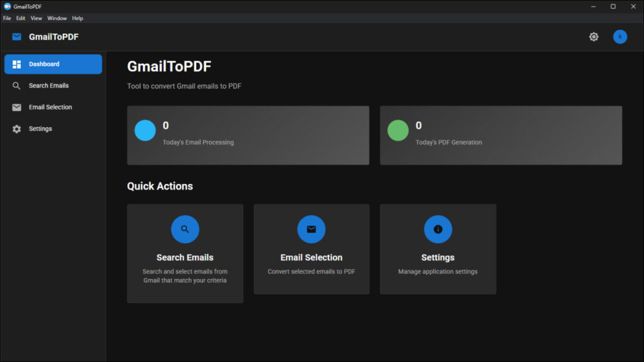Viewport: 644px width, 362px height.
Task: Click the Dashboard grid icon in sidebar
Action: pyautogui.click(x=16, y=65)
